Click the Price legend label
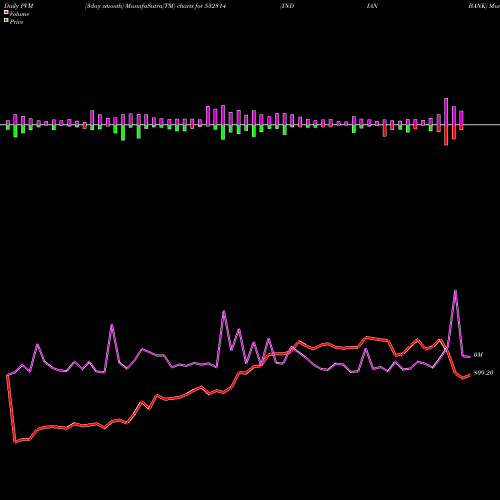Screen dimensions: 500x500 (x=16, y=22)
